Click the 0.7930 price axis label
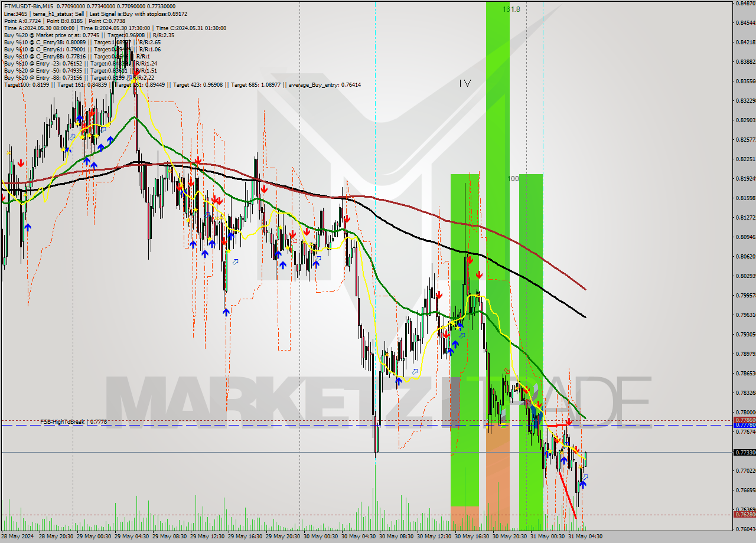 [x=745, y=334]
